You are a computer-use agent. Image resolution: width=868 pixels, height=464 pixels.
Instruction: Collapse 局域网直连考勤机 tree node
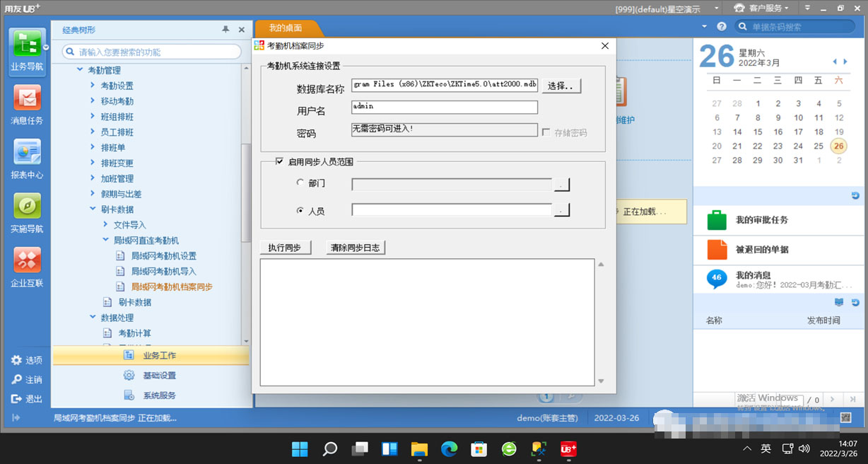[x=106, y=240]
